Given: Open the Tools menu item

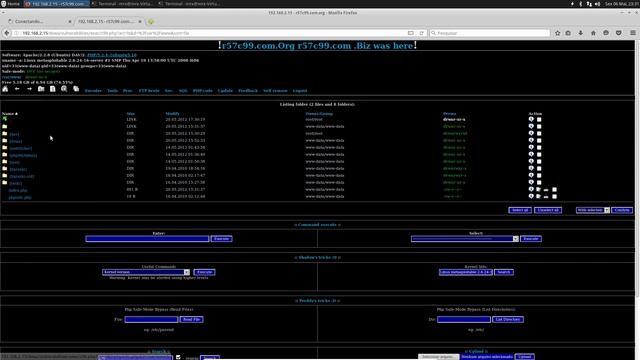Looking at the screenshot, I should pos(112,91).
